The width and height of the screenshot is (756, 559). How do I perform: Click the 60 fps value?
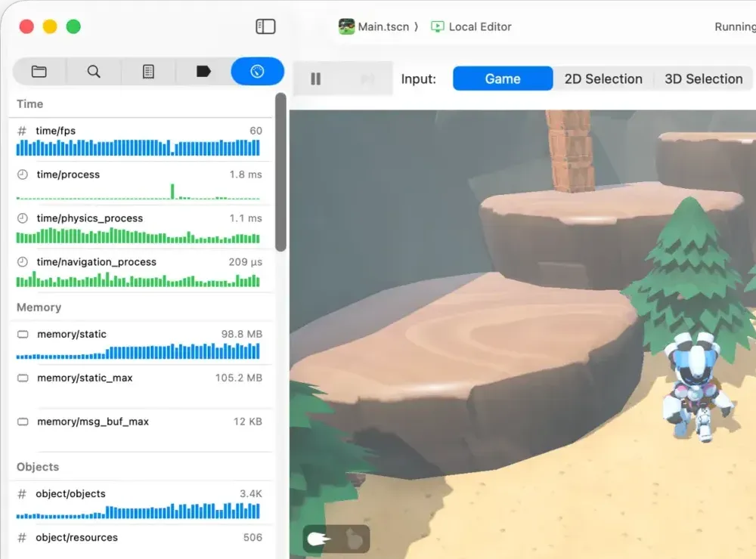(x=256, y=131)
